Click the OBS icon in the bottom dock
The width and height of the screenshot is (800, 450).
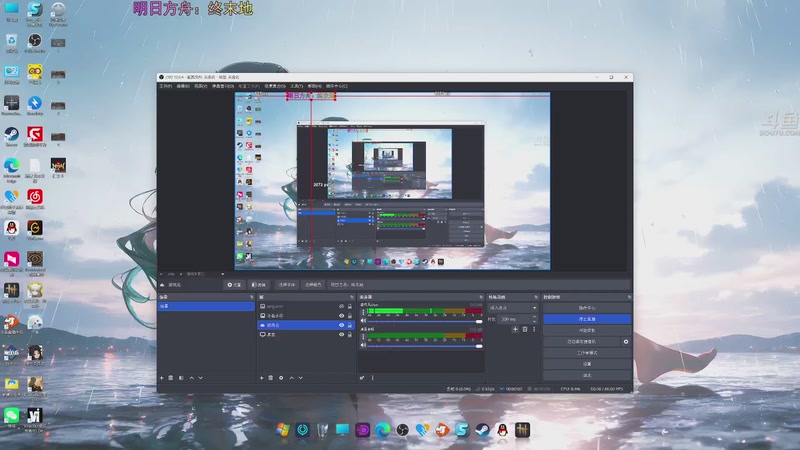coord(403,430)
